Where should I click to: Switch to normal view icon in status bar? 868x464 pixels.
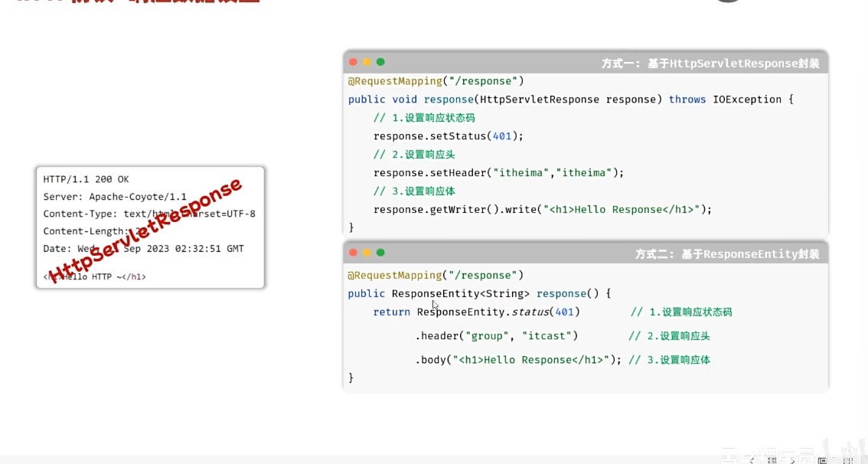pos(822,459)
